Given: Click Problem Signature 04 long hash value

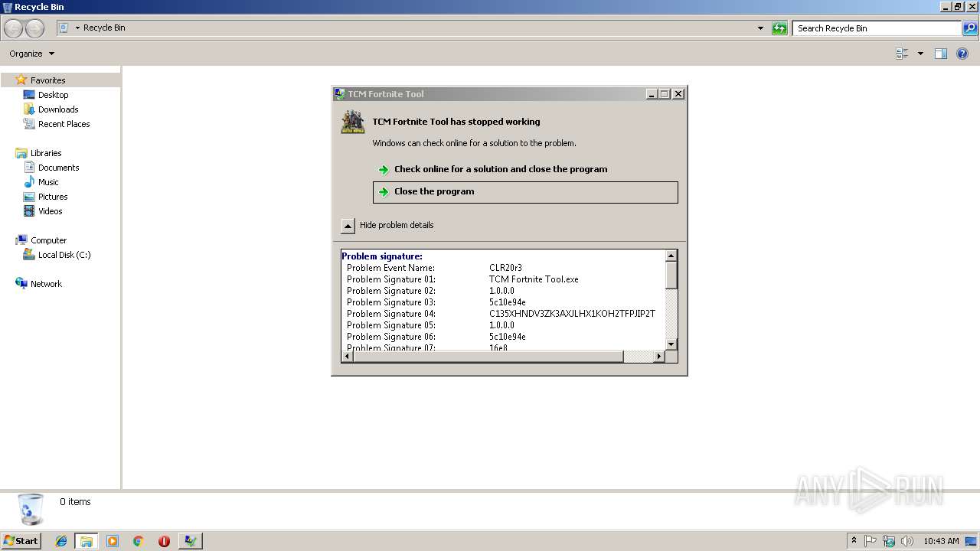Looking at the screenshot, I should point(572,314).
